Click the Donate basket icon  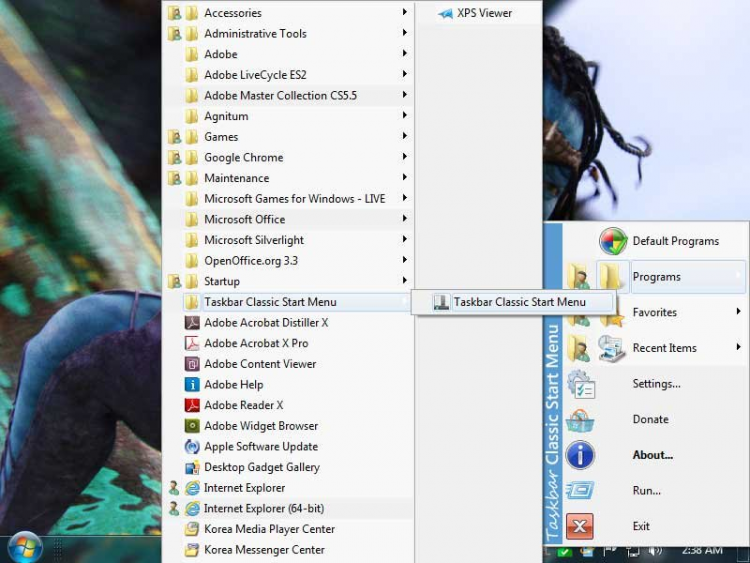click(x=580, y=420)
